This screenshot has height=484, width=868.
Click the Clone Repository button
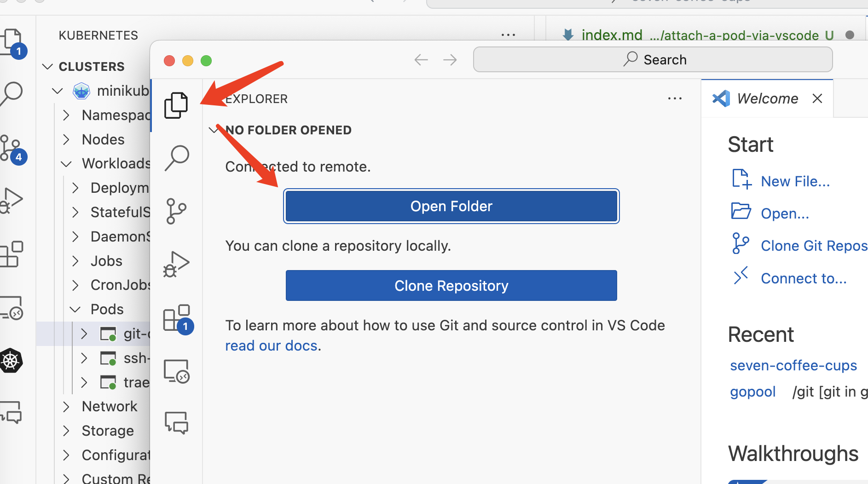(451, 286)
